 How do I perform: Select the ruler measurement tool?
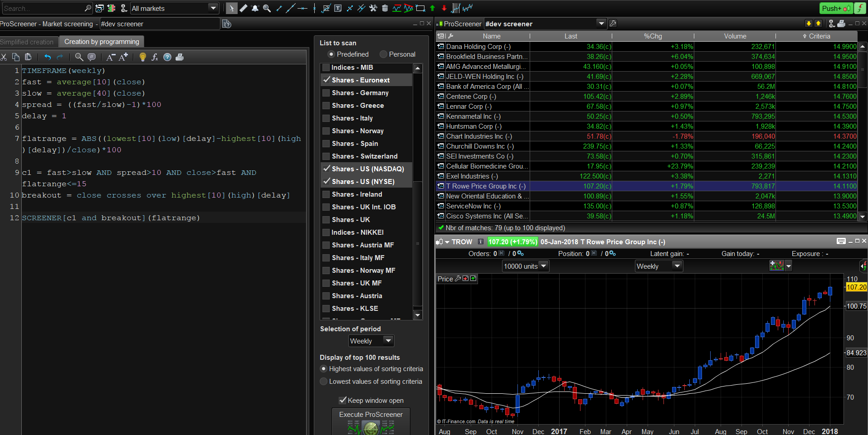point(244,8)
